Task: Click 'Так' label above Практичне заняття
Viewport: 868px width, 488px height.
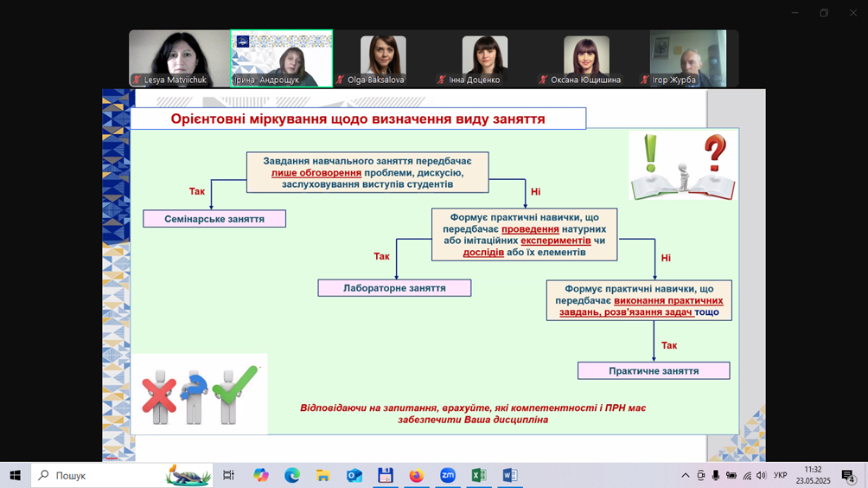Action: [669, 345]
